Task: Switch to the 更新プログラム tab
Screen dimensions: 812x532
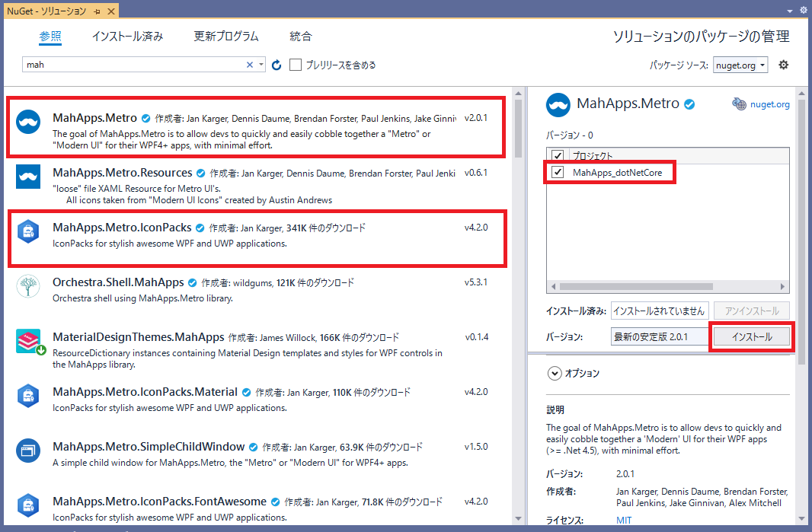Action: [225, 37]
